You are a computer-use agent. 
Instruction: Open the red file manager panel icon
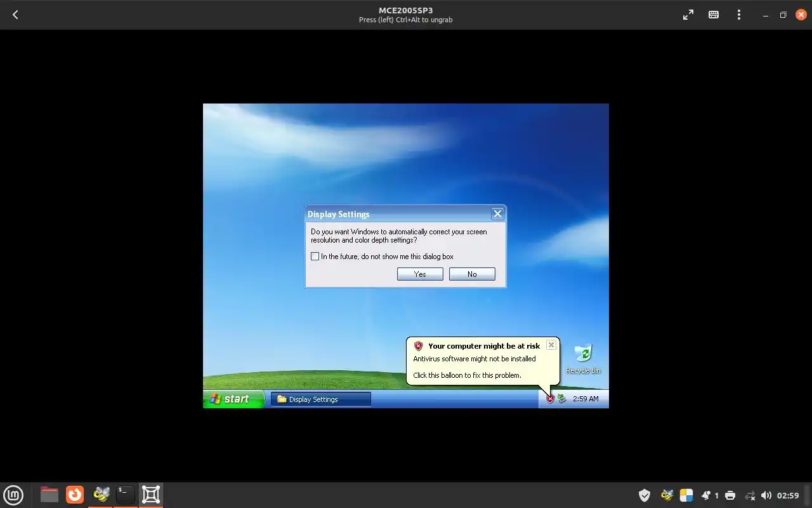(x=49, y=495)
